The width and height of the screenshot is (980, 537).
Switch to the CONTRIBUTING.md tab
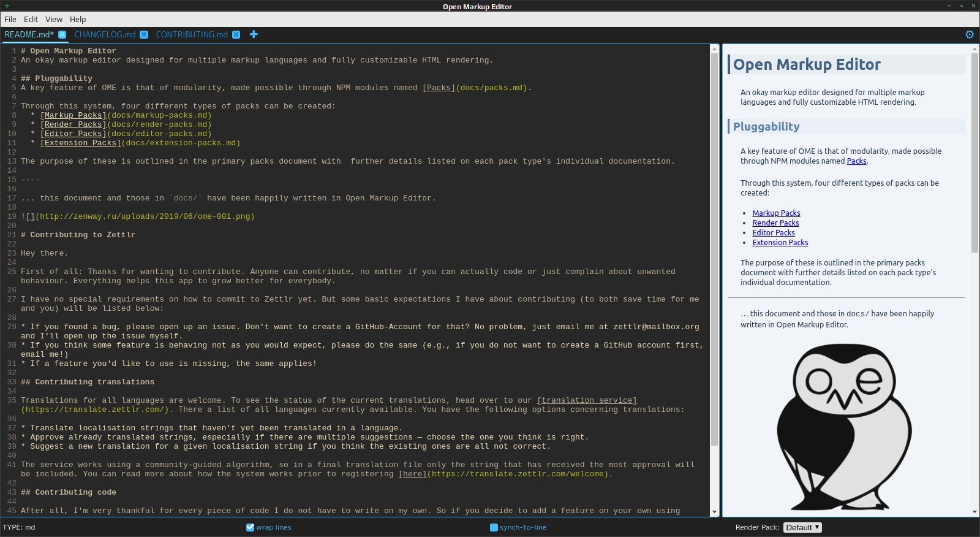(x=192, y=35)
